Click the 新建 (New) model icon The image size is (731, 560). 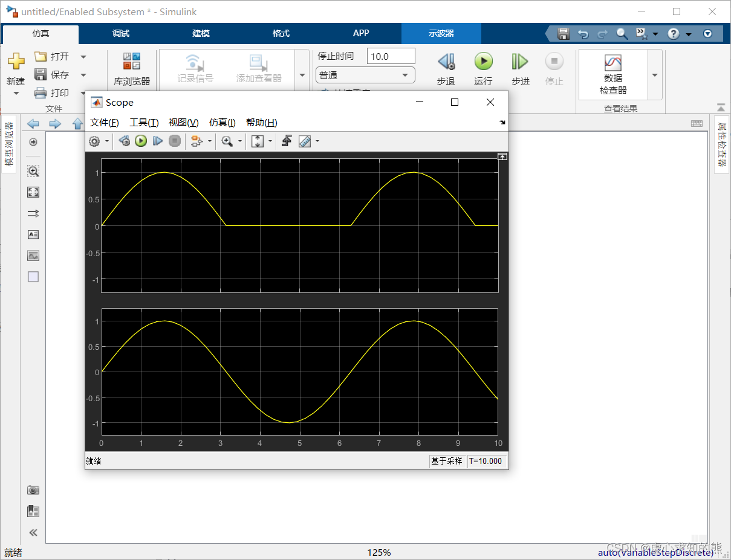click(16, 61)
